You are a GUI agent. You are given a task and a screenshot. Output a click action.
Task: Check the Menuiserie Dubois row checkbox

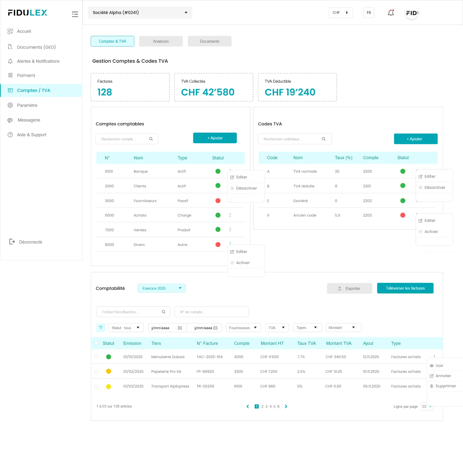click(x=96, y=357)
